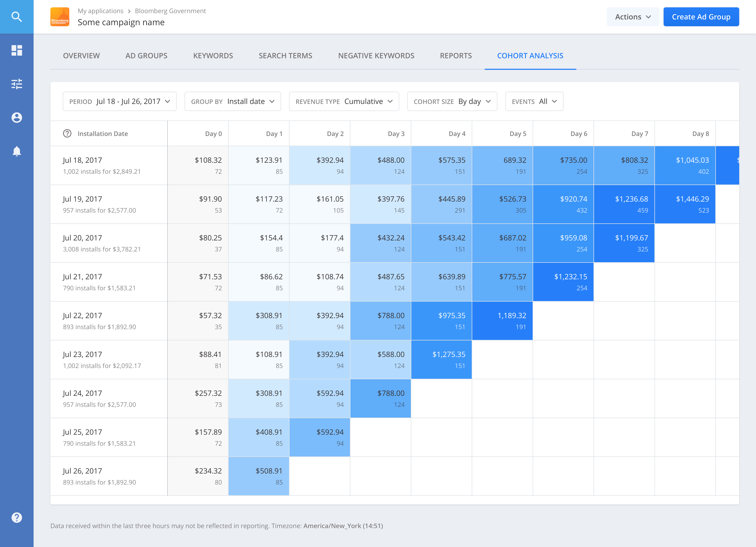
Task: Click the $1,199.67 cell
Action: point(624,243)
